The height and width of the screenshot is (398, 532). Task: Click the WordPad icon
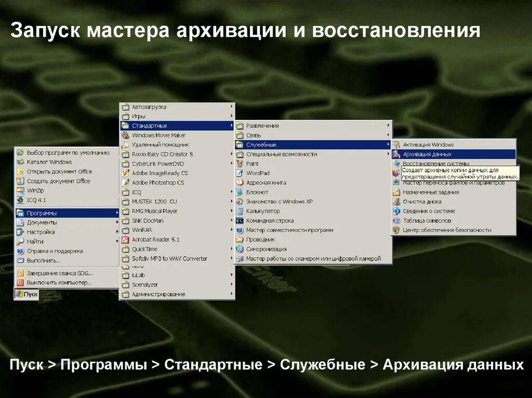click(240, 173)
